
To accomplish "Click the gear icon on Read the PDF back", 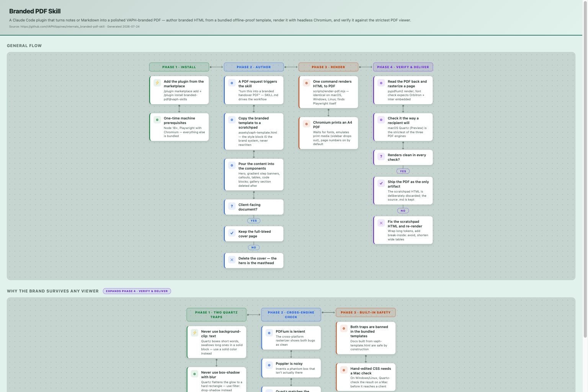I will 381,83.
